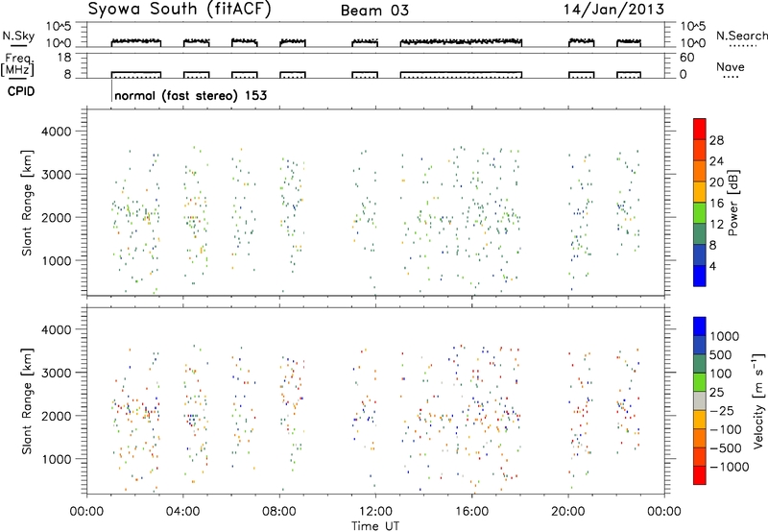The height and width of the screenshot is (532, 768).
Task: Click the 'Velocity [m s-1]' colorbar label
Action: tap(758, 400)
